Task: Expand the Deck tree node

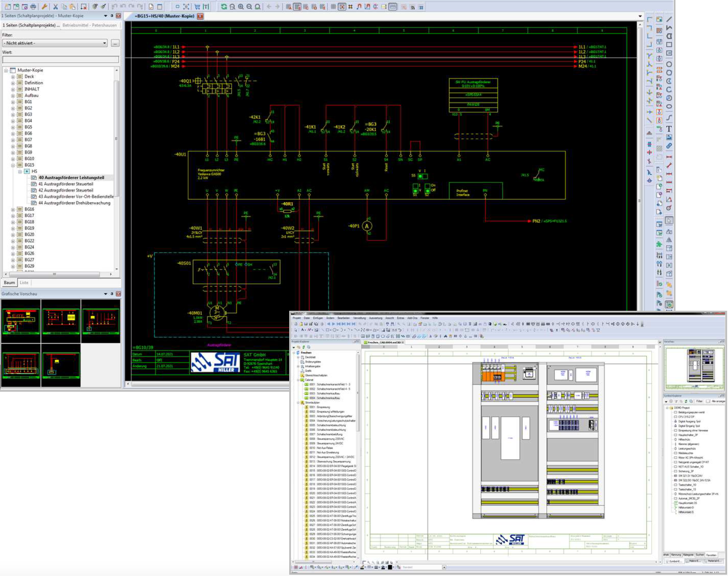Action: tap(13, 77)
